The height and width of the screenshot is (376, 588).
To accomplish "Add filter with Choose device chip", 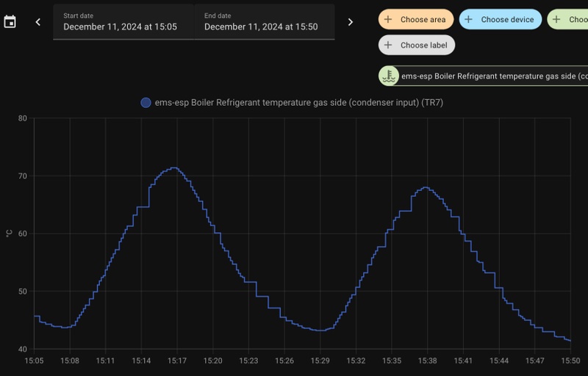I will [x=501, y=20].
